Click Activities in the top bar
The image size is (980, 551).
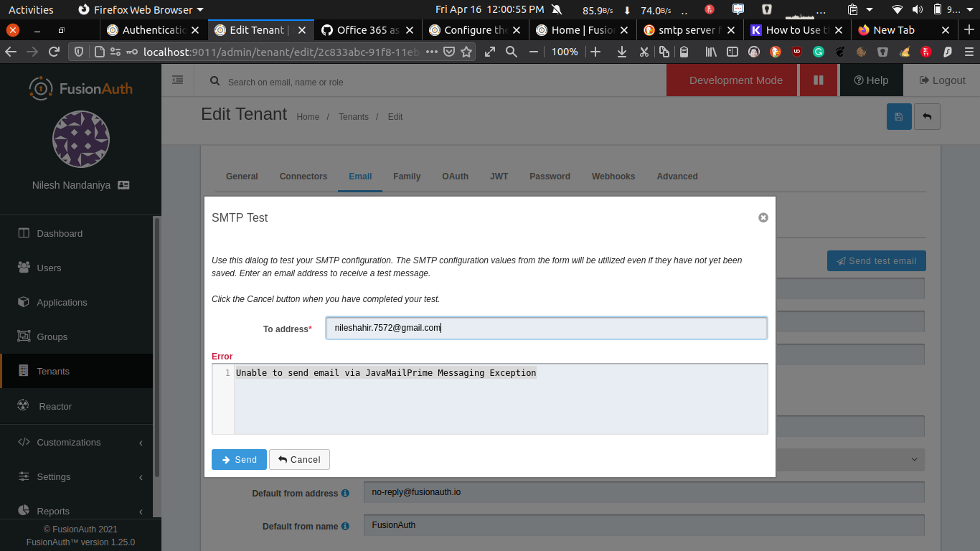[x=31, y=9]
